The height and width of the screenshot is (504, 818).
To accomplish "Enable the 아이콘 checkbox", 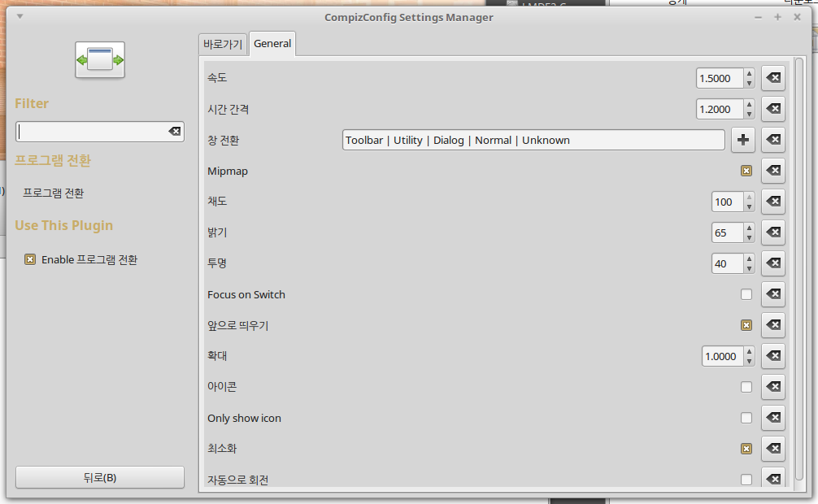I will 746,387.
